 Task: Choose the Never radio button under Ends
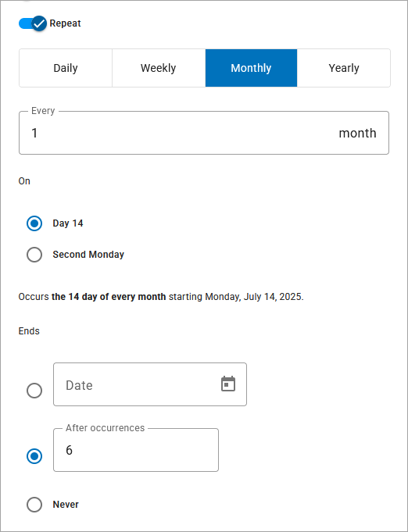coord(34,505)
